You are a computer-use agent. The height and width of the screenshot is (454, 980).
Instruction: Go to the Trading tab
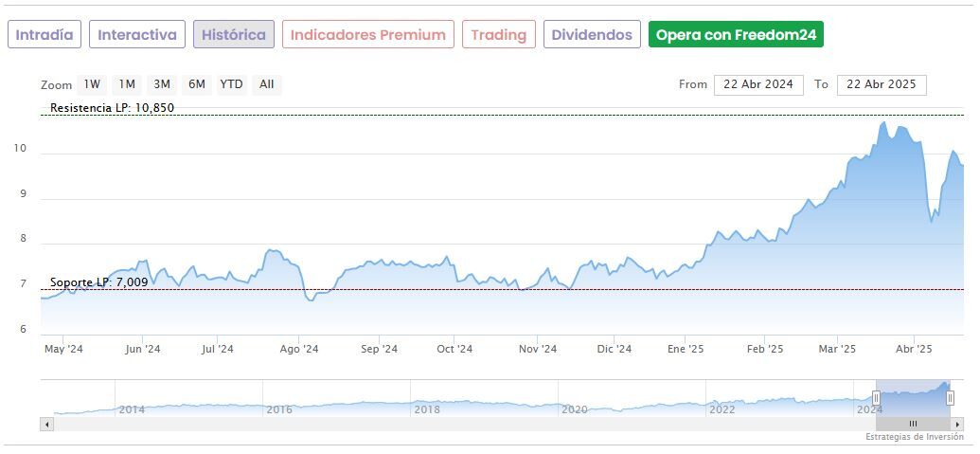click(498, 35)
